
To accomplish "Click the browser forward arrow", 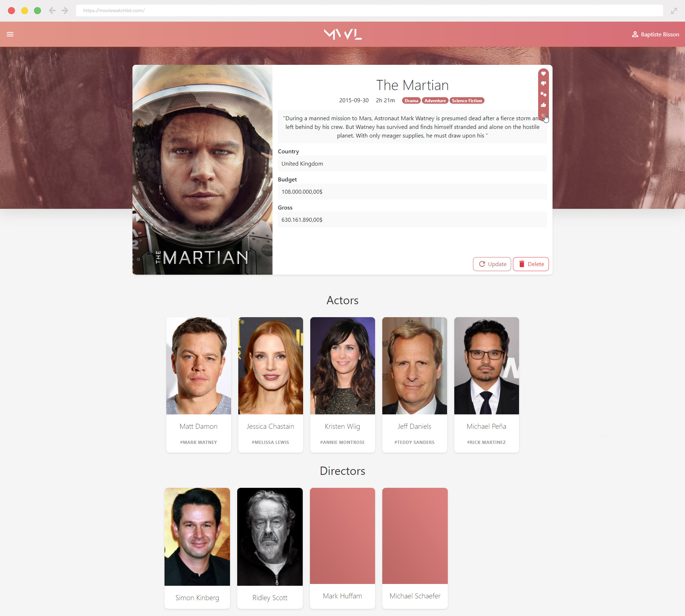I will tap(65, 10).
